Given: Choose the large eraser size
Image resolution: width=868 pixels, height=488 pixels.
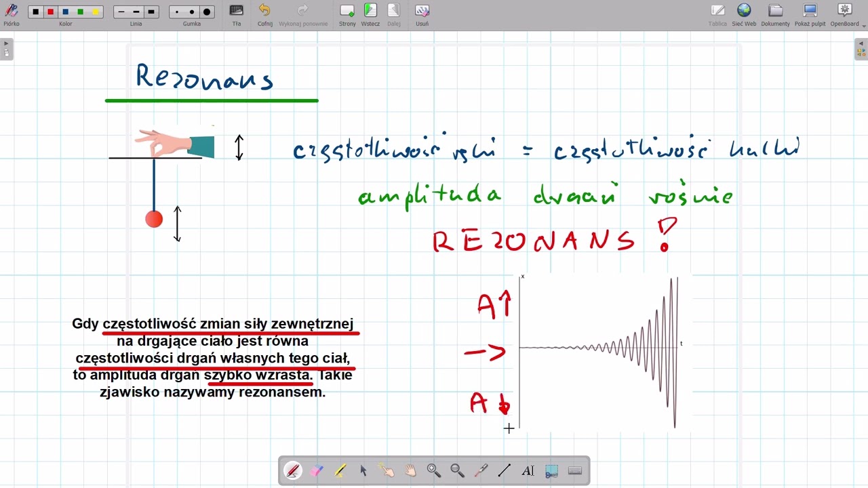Looking at the screenshot, I should [207, 12].
